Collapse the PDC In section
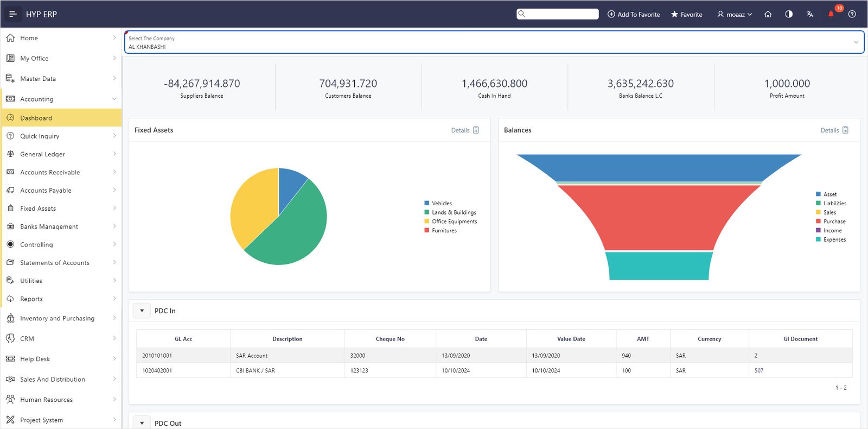 tap(142, 311)
